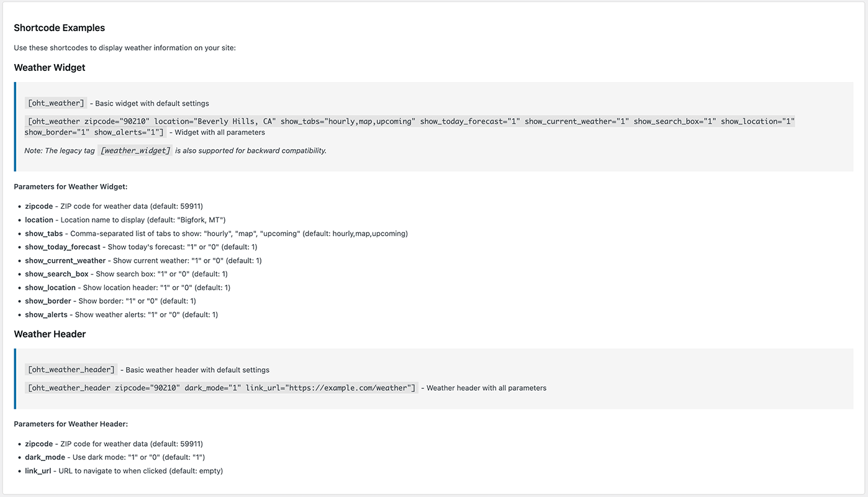Screen dimensions: 868x497
Task: Click the [oht_weather] basic shortcode
Action: click(55, 103)
